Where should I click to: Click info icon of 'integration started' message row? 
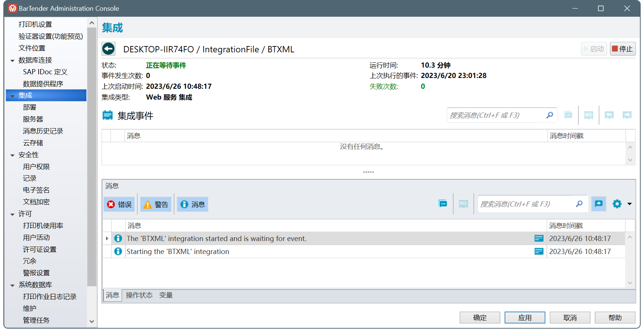(118, 238)
